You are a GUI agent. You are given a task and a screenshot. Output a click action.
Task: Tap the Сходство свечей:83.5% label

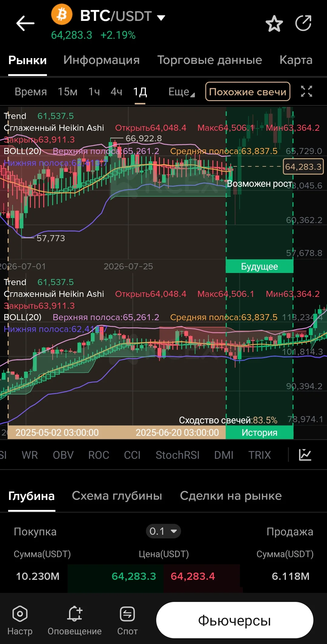pyautogui.click(x=228, y=420)
